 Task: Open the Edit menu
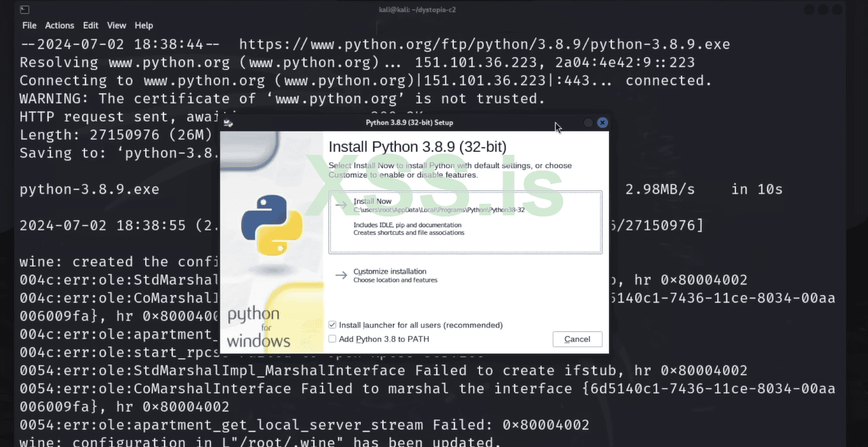(90, 25)
